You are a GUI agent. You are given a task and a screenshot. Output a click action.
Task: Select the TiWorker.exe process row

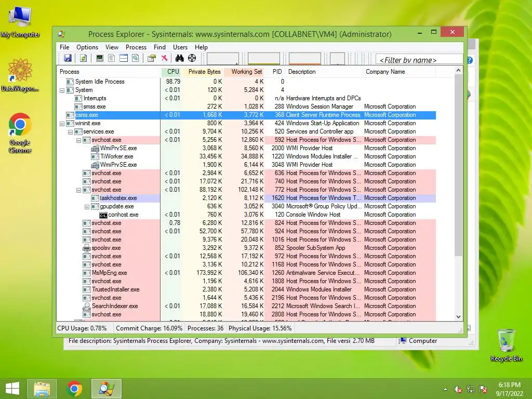(246, 157)
